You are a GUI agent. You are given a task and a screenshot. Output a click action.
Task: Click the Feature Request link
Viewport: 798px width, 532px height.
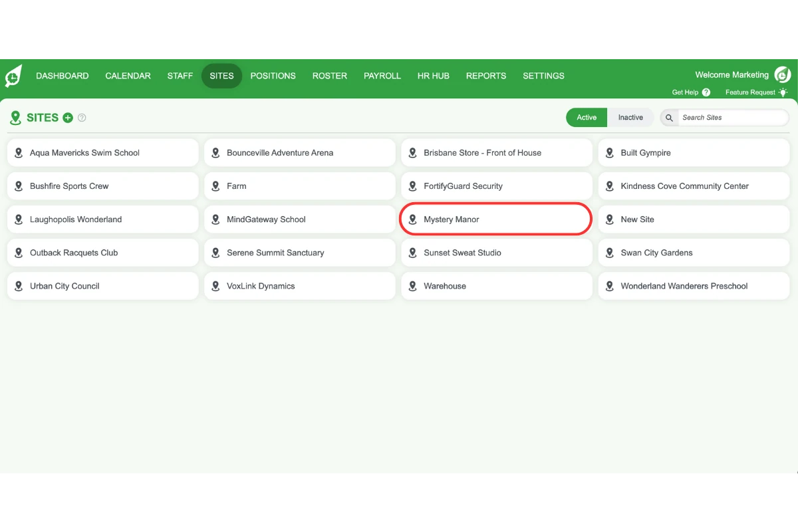coord(750,92)
